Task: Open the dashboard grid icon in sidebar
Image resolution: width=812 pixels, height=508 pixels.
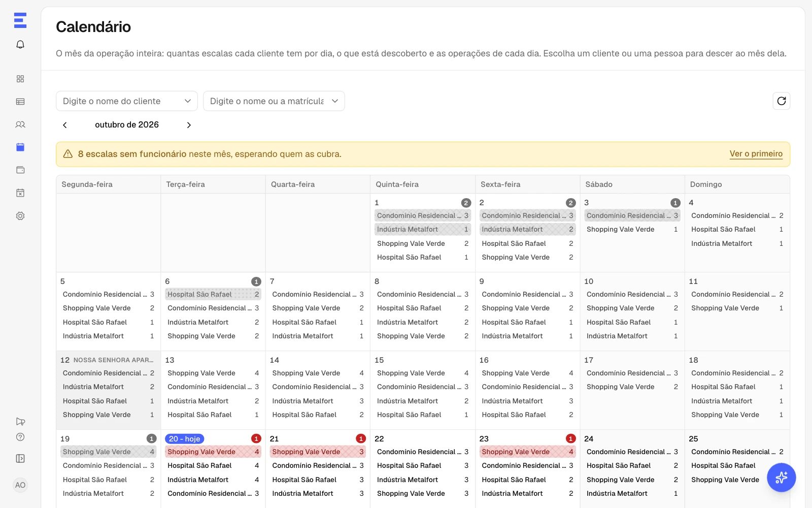Action: tap(20, 79)
